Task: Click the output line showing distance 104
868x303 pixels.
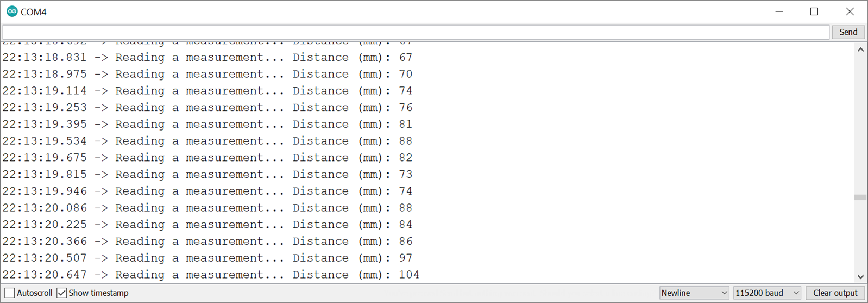Action: 211,275
